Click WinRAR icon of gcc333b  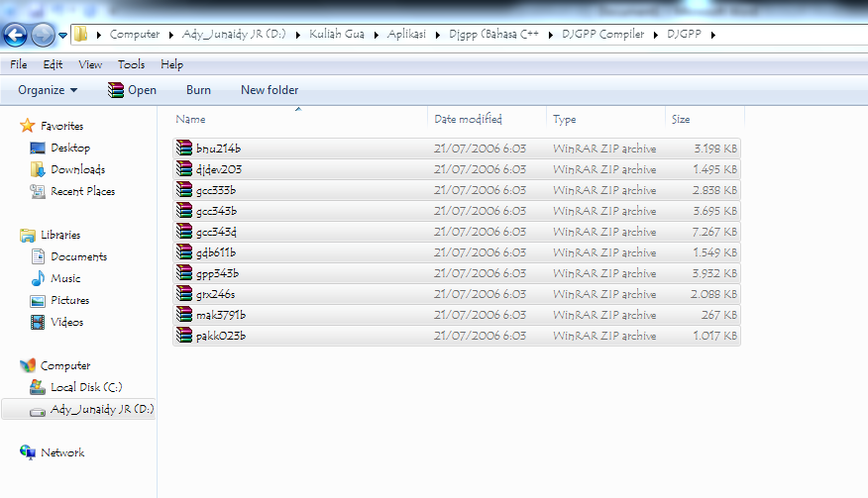(x=183, y=189)
